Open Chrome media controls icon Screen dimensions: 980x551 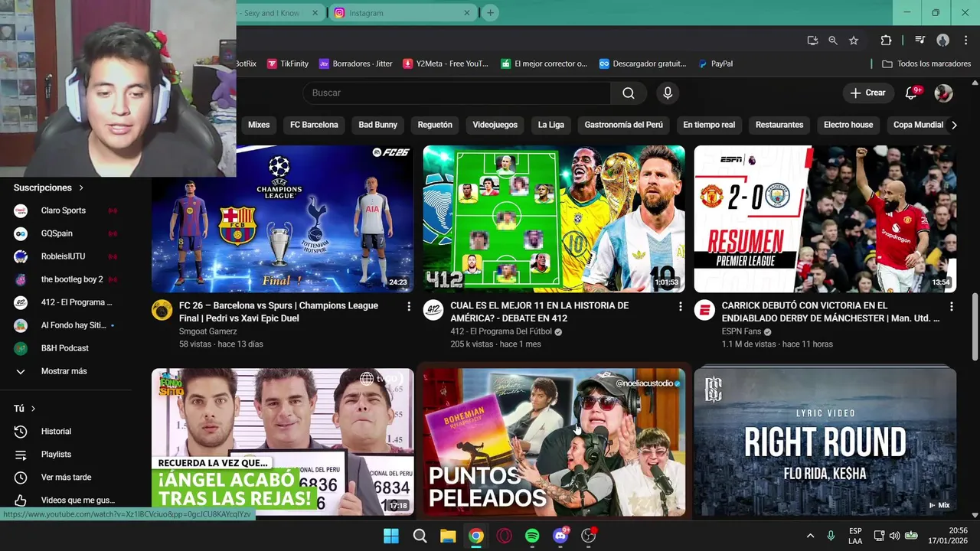(920, 41)
